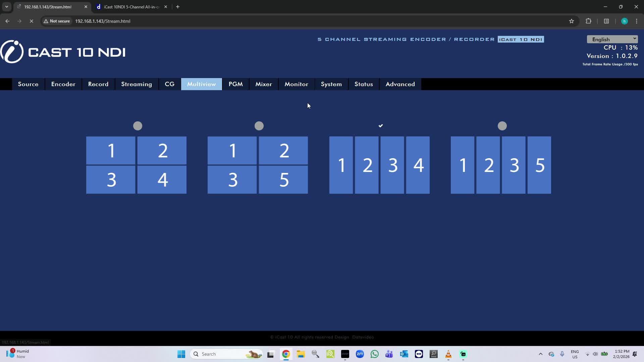The height and width of the screenshot is (362, 644).
Task: Select the four-column 1-2-3-5 layout radio
Action: tap(502, 126)
